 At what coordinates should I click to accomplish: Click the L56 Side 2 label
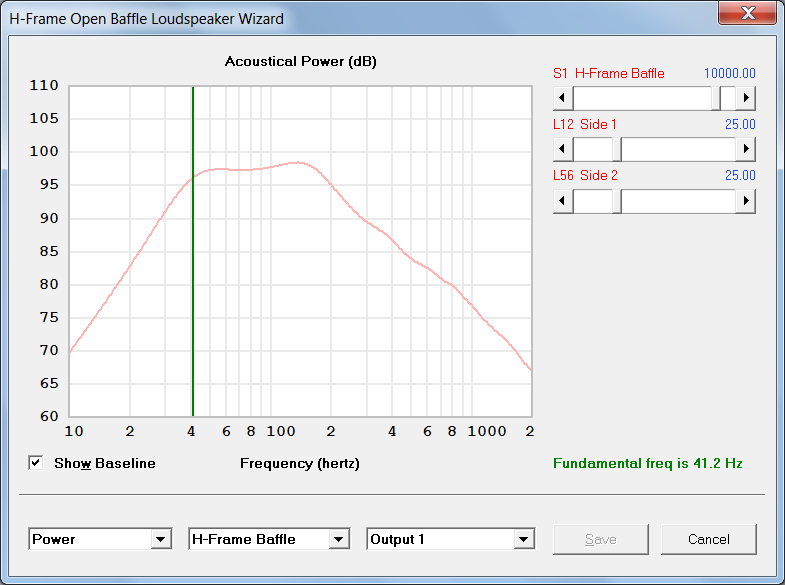pos(585,175)
